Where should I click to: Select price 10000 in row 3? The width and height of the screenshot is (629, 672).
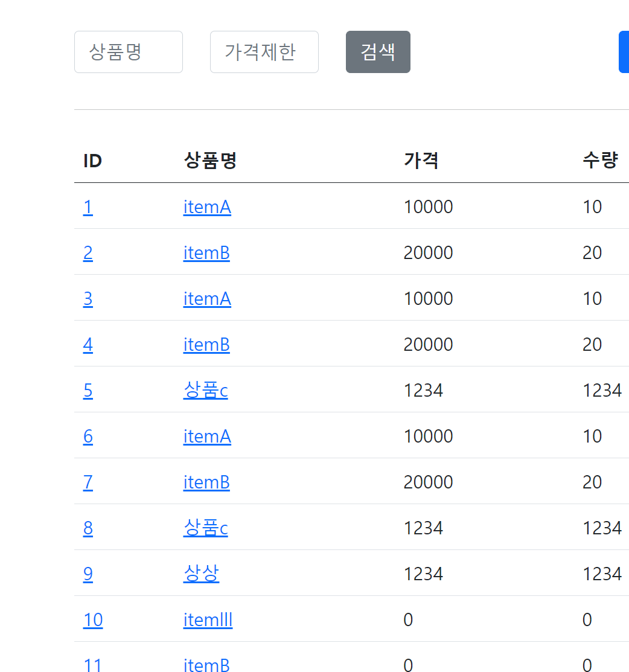(x=429, y=299)
